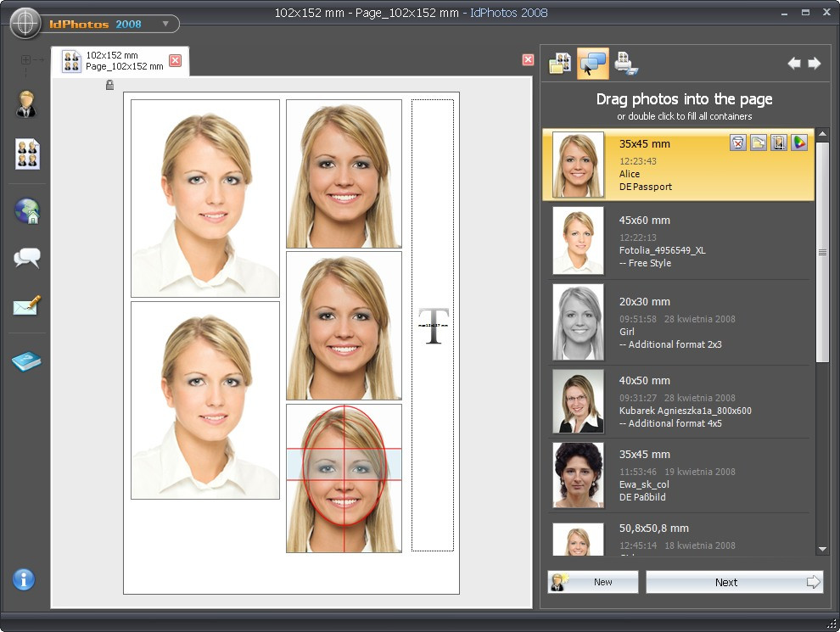Open the globe home web icon

tap(27, 210)
